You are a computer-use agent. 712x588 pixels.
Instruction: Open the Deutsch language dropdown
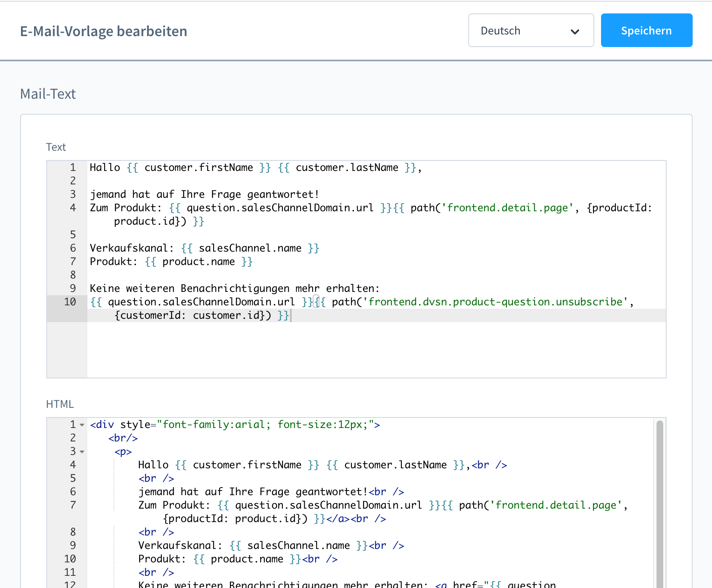point(531,30)
